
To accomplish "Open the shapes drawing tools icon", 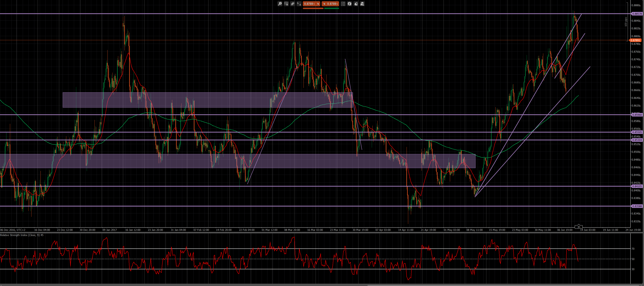I will point(362,4).
